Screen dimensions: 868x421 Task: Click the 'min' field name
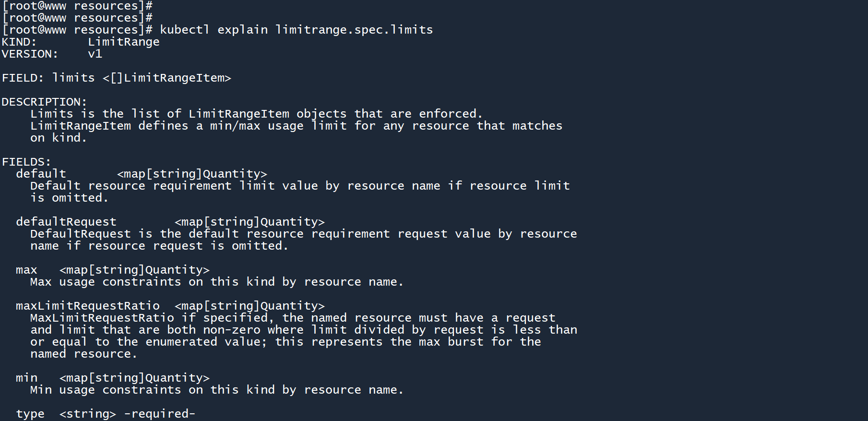(x=26, y=378)
